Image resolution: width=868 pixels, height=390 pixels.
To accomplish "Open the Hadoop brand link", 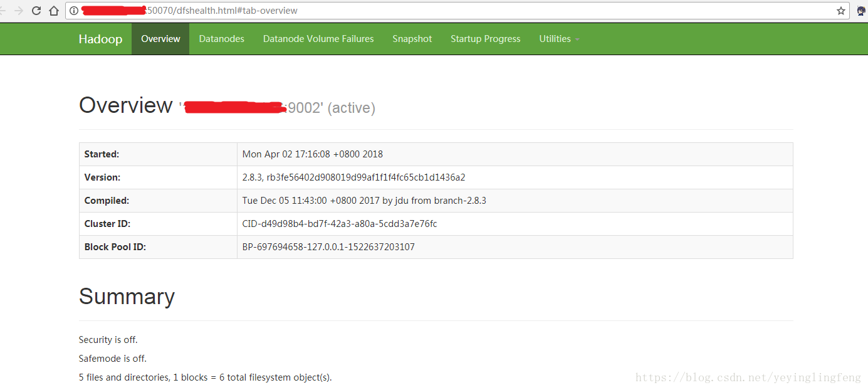I will pyautogui.click(x=100, y=39).
